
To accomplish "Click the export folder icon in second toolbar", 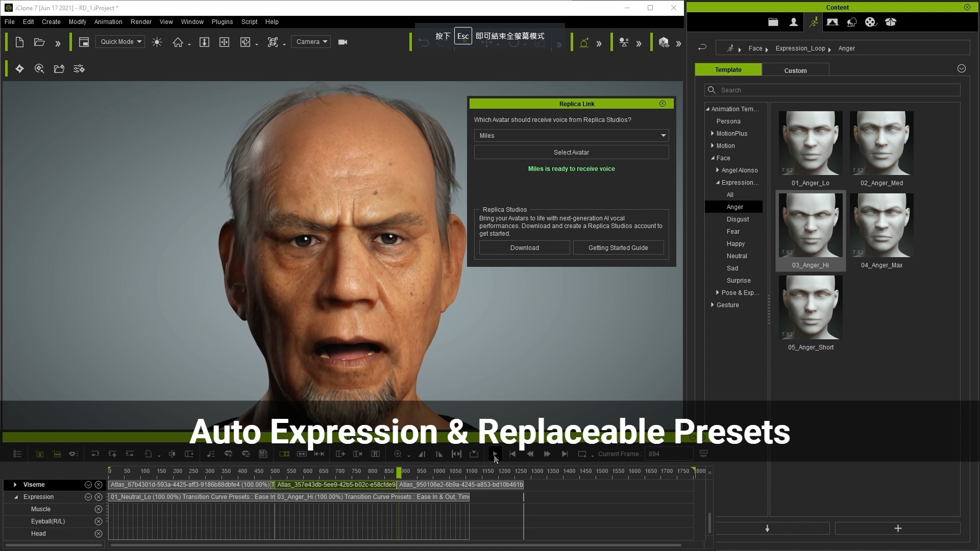I will pos(59,69).
